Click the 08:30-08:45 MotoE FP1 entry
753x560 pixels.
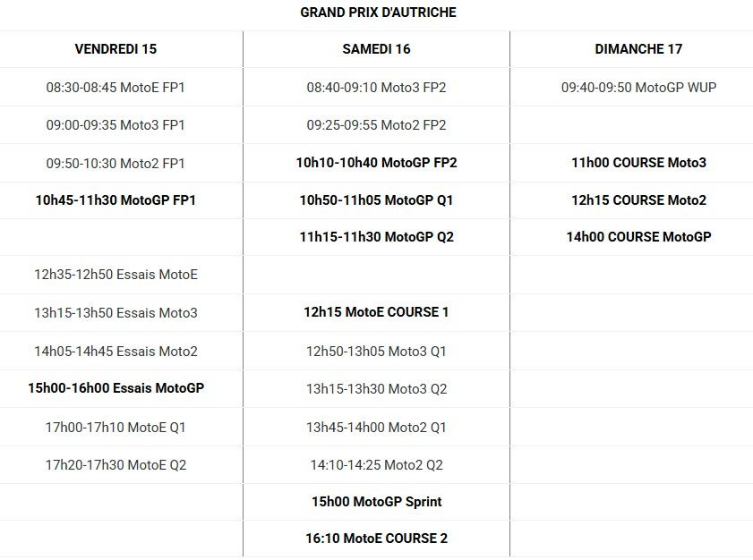[x=116, y=88]
